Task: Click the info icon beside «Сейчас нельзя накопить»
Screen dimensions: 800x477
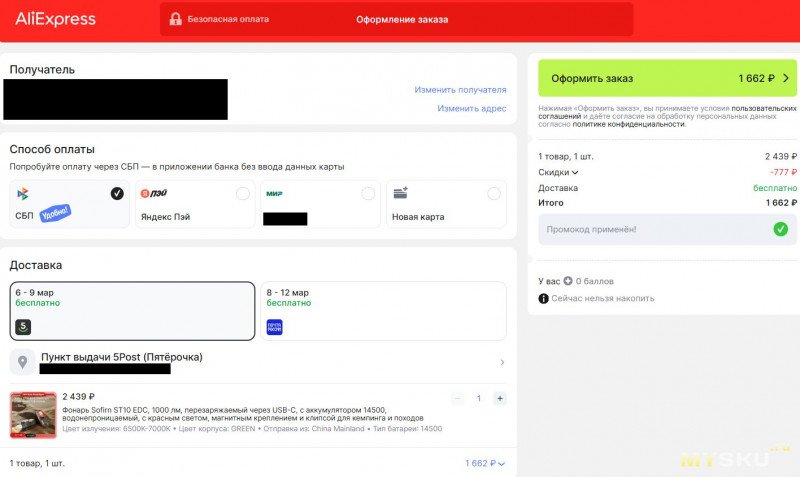Action: [x=543, y=298]
